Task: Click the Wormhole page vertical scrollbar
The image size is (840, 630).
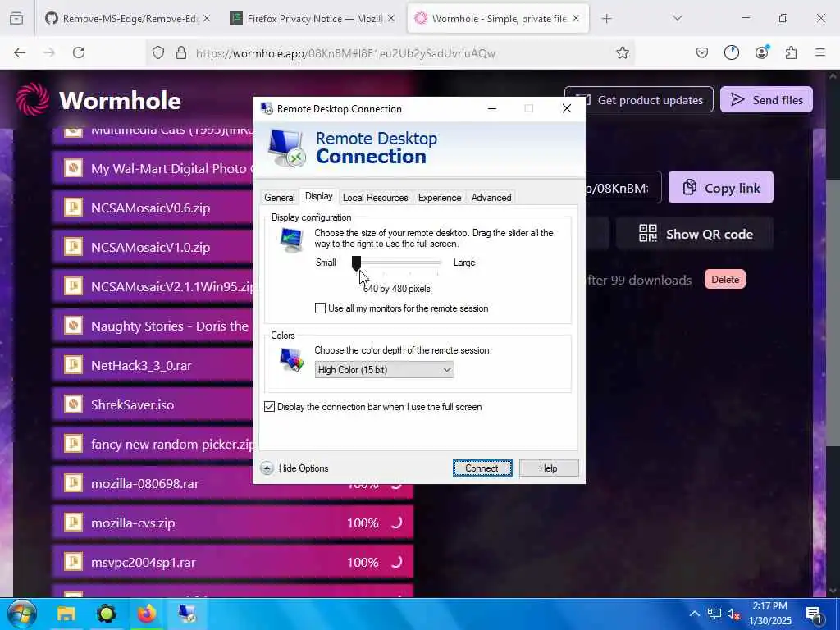Action: coord(833,311)
